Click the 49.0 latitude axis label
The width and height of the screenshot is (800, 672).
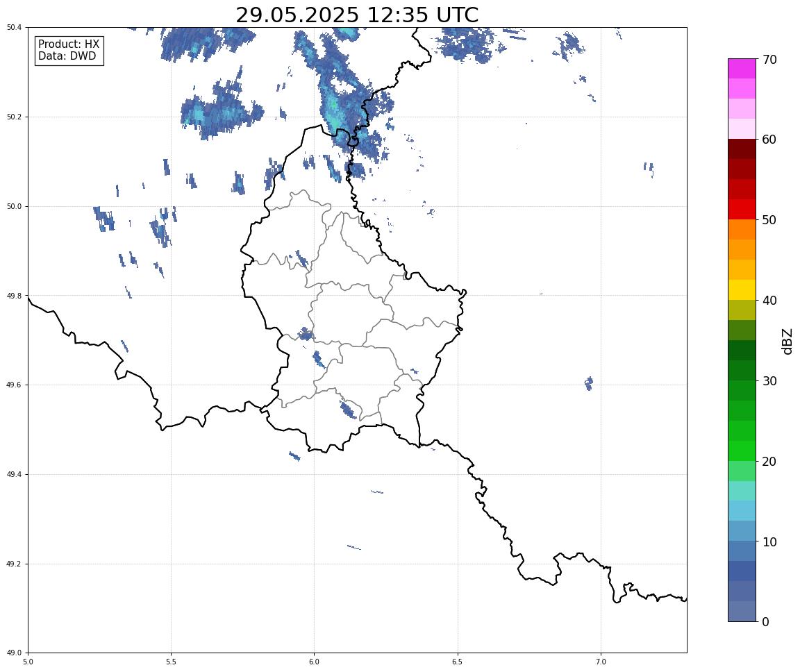[x=14, y=653]
